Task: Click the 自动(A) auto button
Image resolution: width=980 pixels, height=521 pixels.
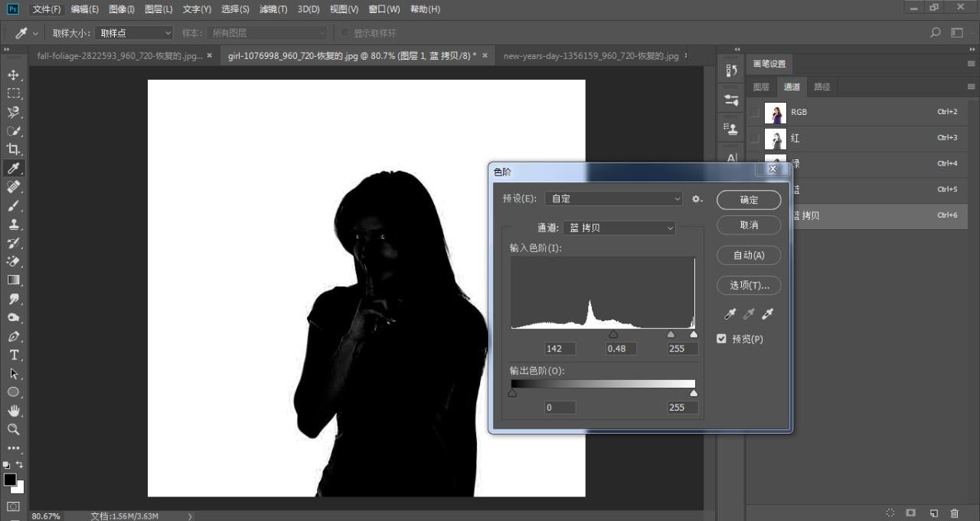Action: (x=749, y=255)
